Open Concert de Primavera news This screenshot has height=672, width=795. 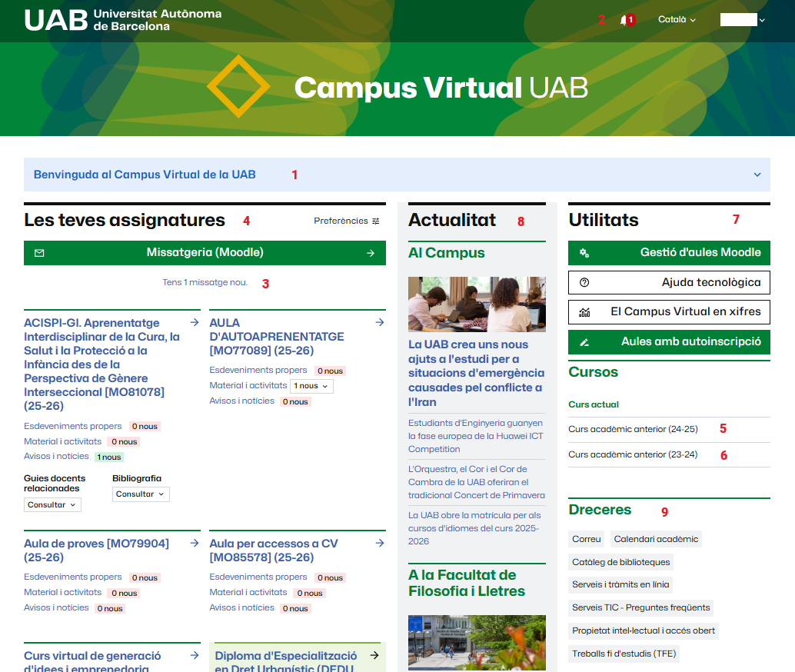click(x=477, y=482)
